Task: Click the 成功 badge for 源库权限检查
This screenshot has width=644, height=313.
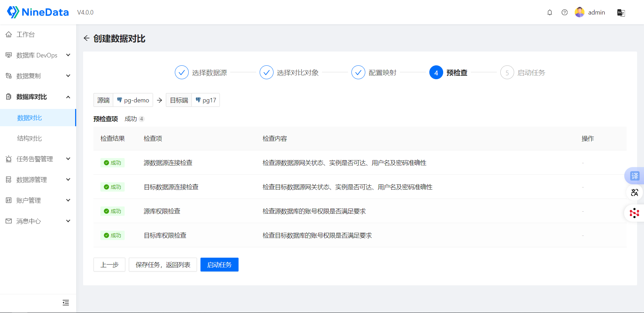Action: coord(113,211)
